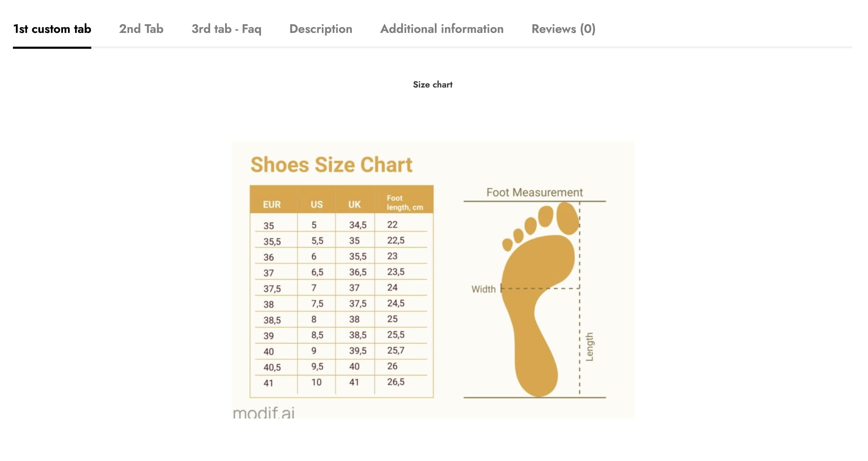Click the vertical Length label

[x=589, y=347]
